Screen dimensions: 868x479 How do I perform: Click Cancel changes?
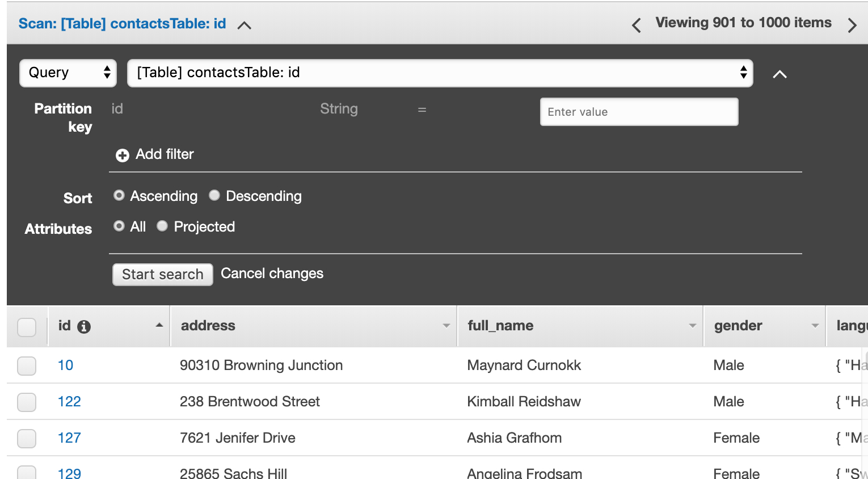(272, 274)
